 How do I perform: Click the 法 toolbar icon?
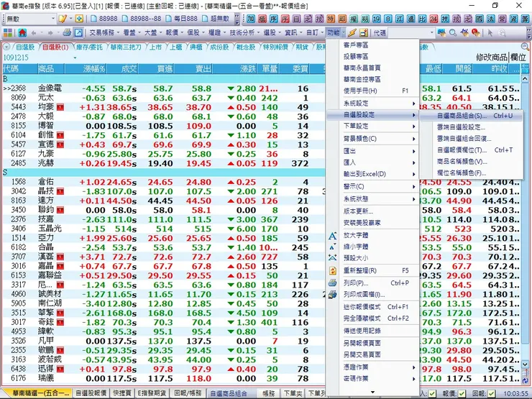point(491,19)
